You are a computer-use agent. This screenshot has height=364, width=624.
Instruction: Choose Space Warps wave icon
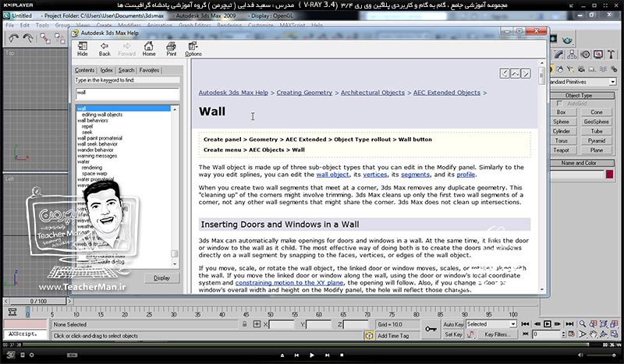point(603,69)
